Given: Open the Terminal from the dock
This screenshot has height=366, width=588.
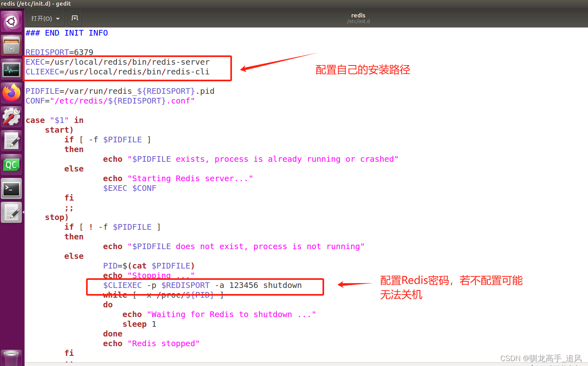Looking at the screenshot, I should (x=11, y=188).
